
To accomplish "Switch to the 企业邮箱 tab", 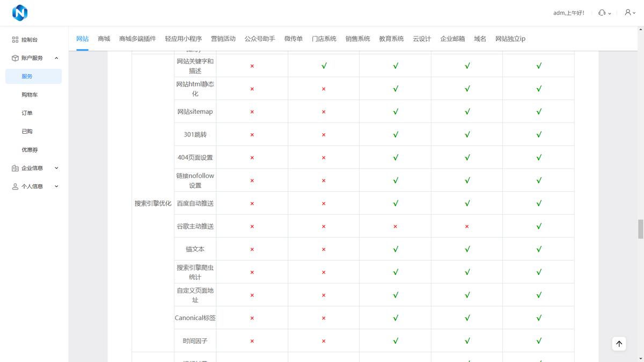I will (x=452, y=39).
